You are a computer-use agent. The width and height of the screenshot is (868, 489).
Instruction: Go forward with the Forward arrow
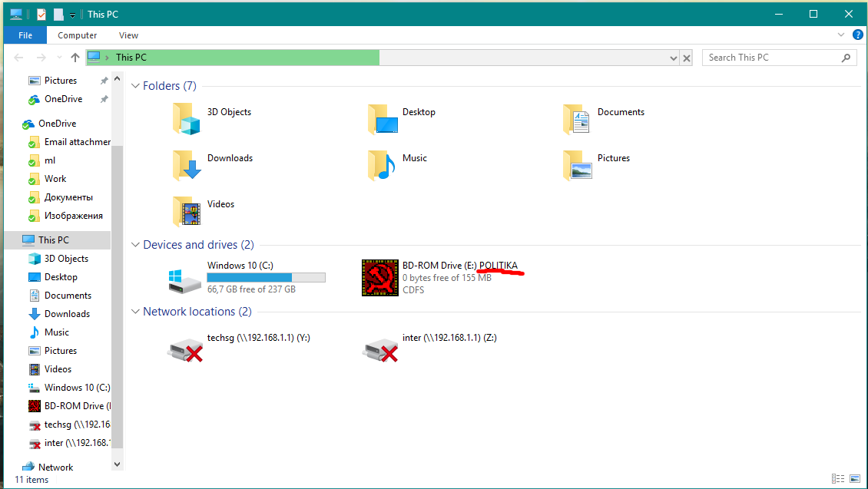(x=41, y=58)
